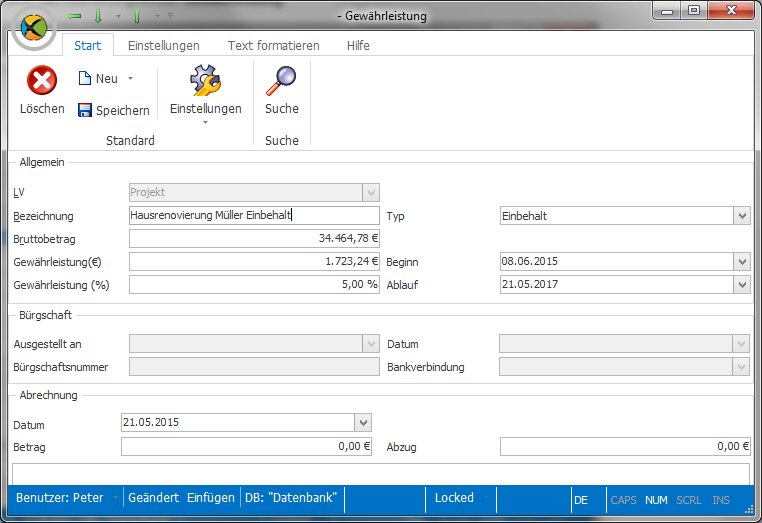Viewport: 762px width, 523px height.
Task: Open the Ablauf date picker arrow
Action: click(x=742, y=284)
